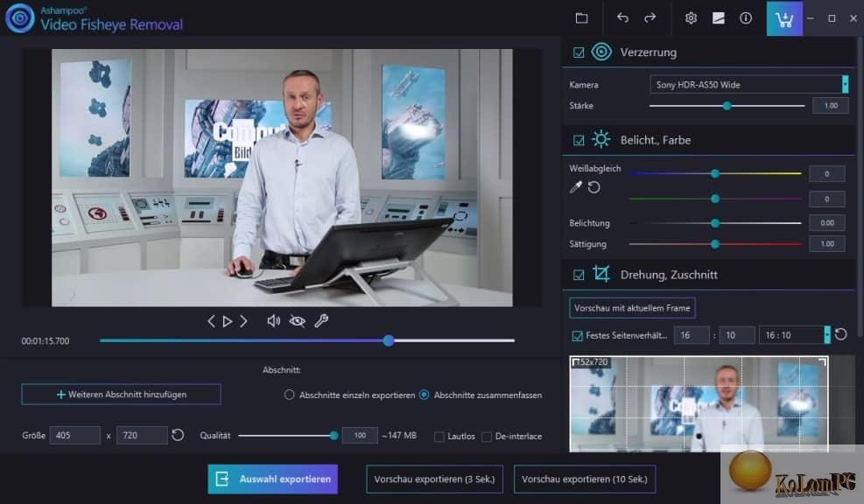Reset the output size values
Image resolution: width=864 pixels, height=504 pixels.
point(178,435)
